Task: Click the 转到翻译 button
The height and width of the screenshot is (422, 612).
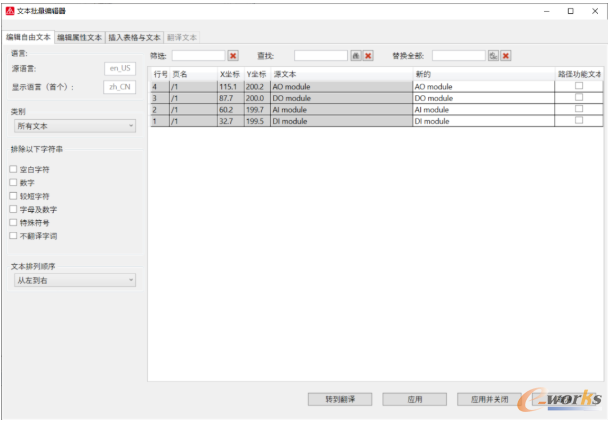Action: (340, 399)
